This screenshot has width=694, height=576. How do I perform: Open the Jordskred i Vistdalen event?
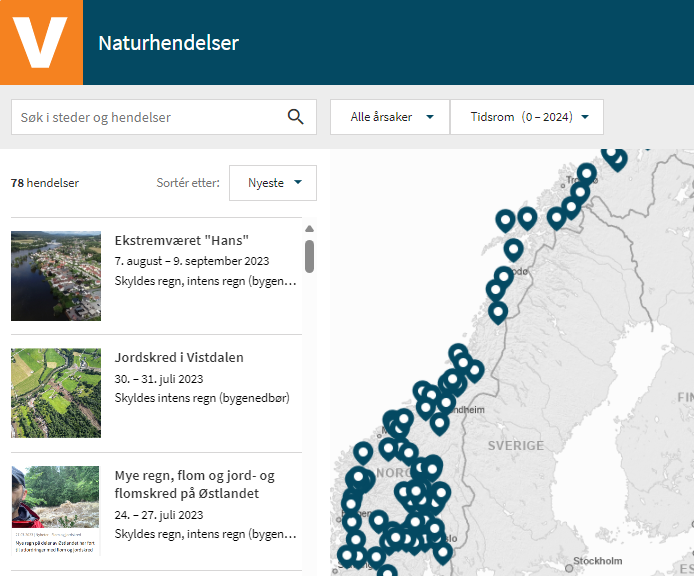(179, 357)
